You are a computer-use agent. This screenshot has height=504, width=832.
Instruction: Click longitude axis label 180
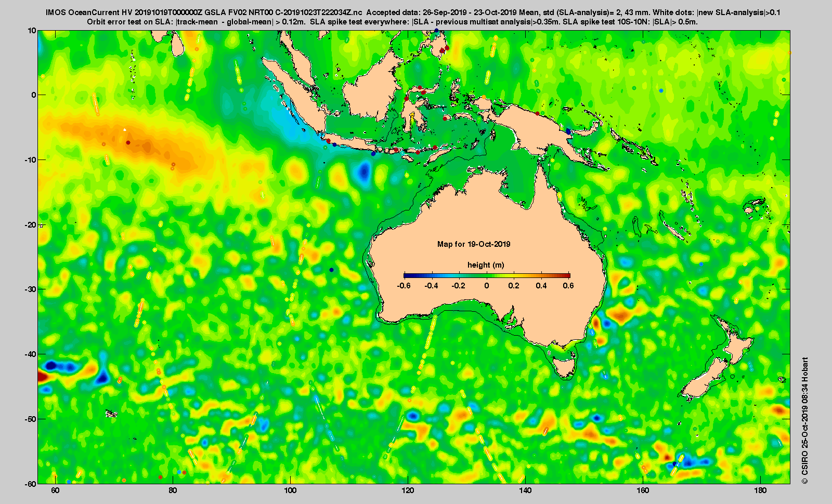coord(760,490)
